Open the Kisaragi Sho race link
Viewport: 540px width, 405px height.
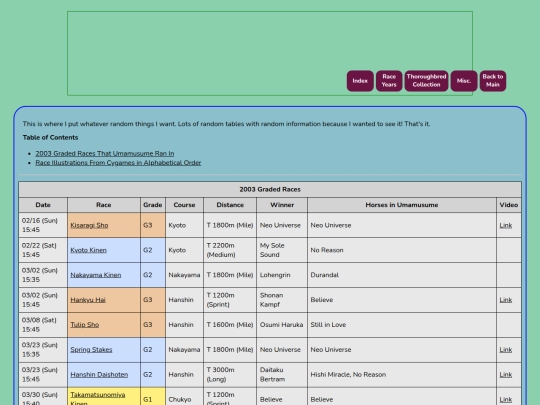coord(89,225)
